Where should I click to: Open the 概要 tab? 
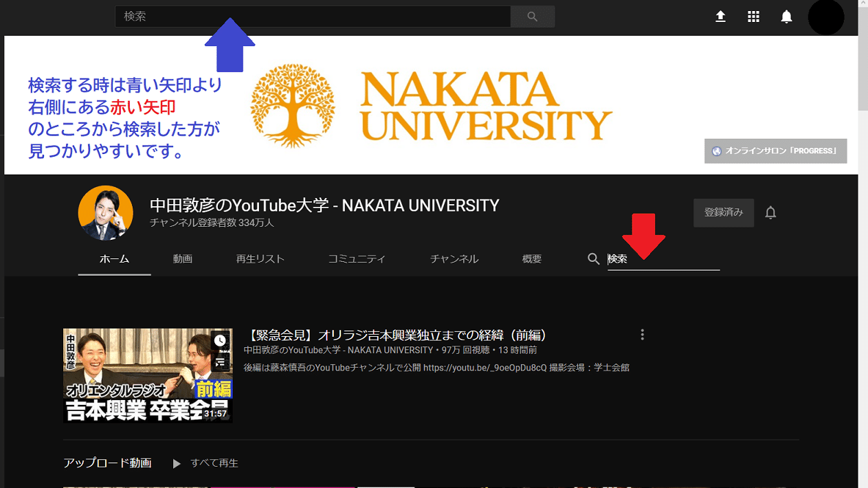point(532,259)
